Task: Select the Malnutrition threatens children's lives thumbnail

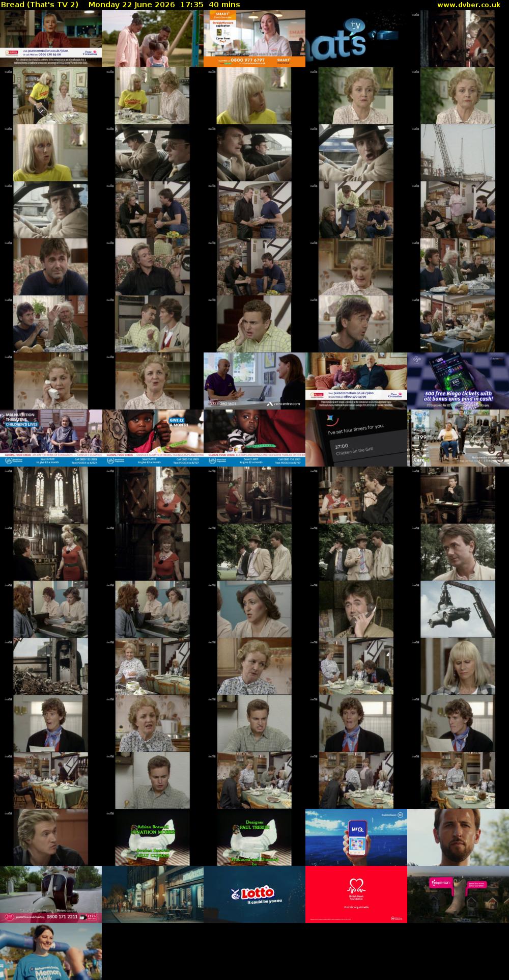Action: [51, 438]
